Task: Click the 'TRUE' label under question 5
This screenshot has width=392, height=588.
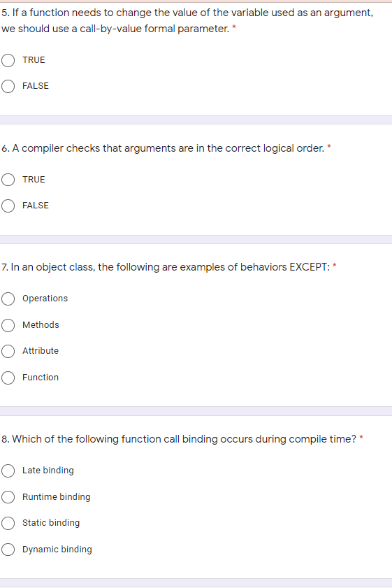Action: pos(34,60)
